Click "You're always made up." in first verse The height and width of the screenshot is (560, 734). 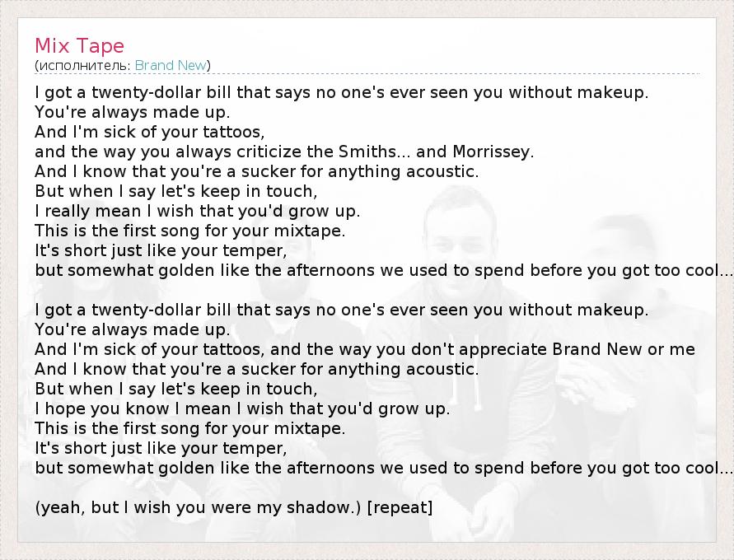(133, 112)
